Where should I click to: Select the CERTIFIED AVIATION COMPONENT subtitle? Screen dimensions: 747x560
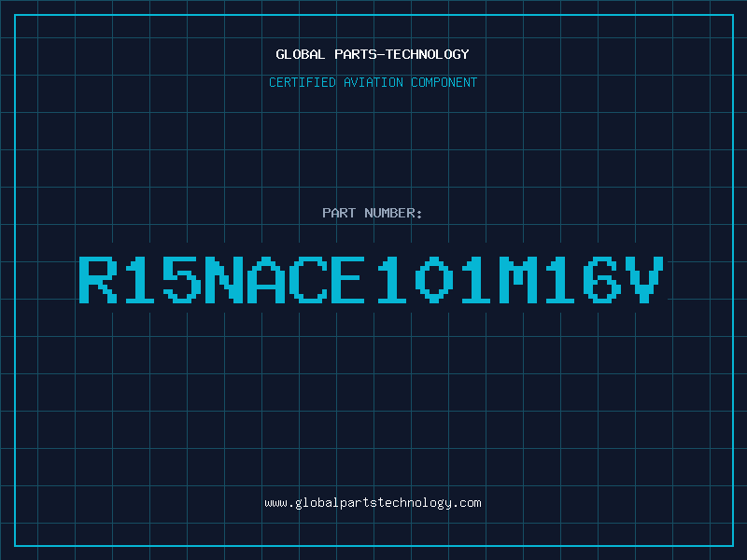[373, 82]
